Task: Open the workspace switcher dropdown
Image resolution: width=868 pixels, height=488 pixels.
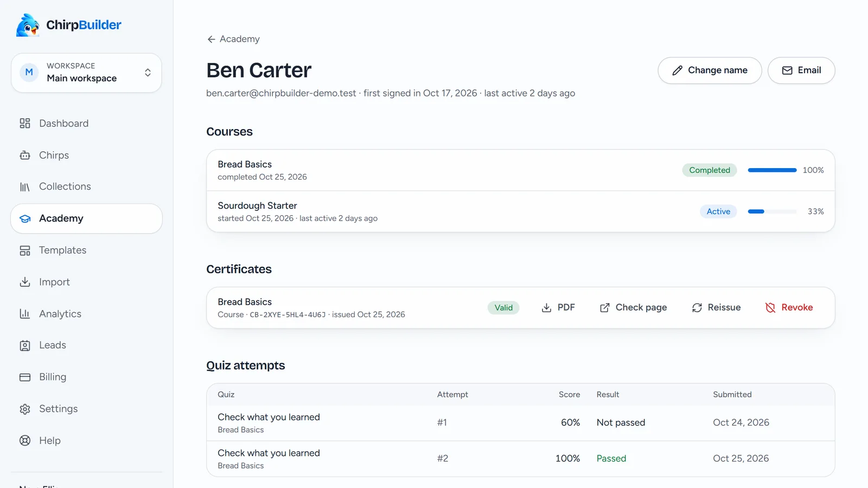Action: [86, 73]
